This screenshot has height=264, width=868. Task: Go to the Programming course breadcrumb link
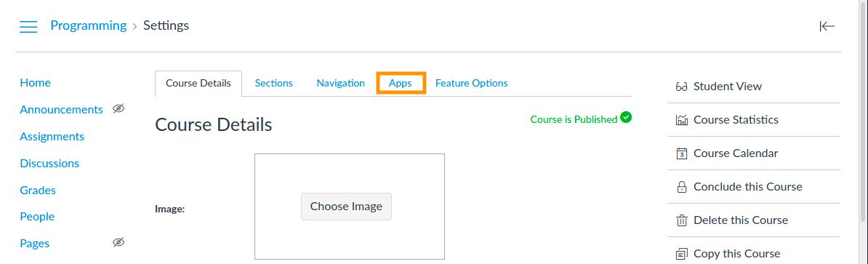[x=89, y=25]
